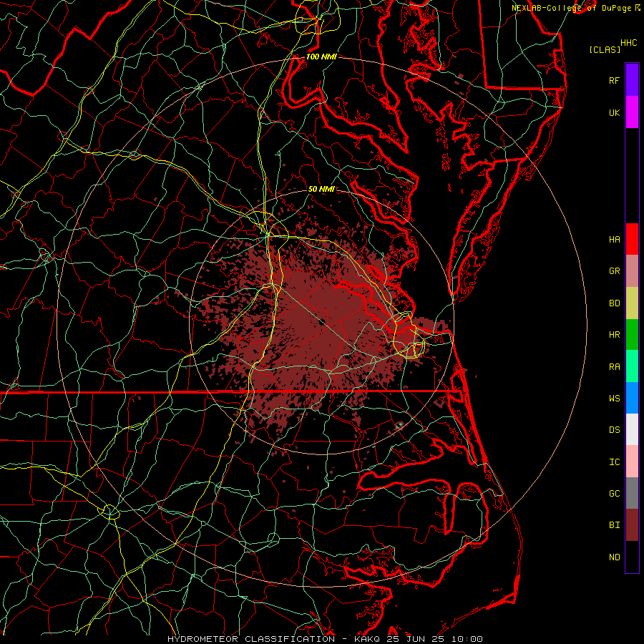The height and width of the screenshot is (644, 644).
Task: Click the HA red legend swatch
Action: point(632,239)
